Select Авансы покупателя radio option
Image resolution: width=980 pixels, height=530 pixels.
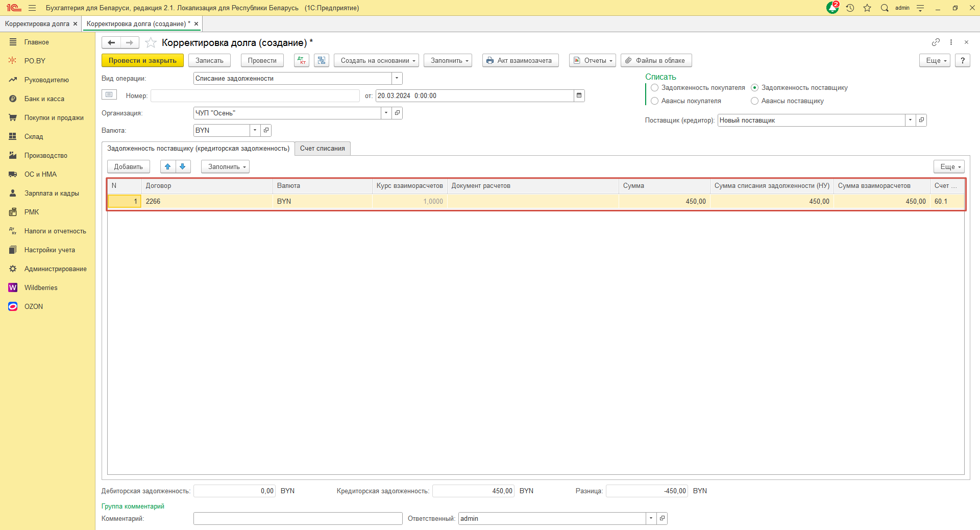[655, 101]
